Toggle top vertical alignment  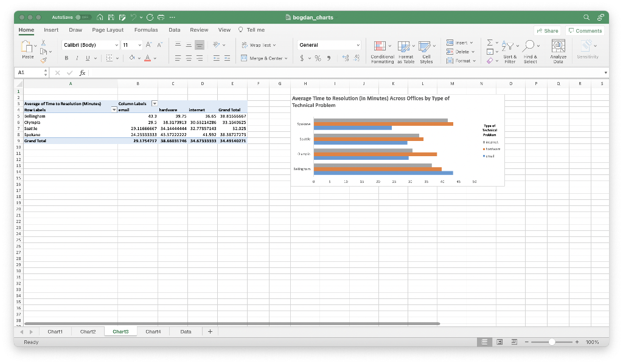tap(178, 45)
